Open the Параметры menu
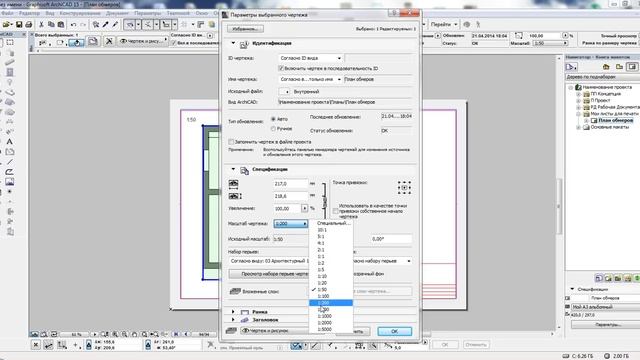The height and width of the screenshot is (360, 640). point(147,13)
